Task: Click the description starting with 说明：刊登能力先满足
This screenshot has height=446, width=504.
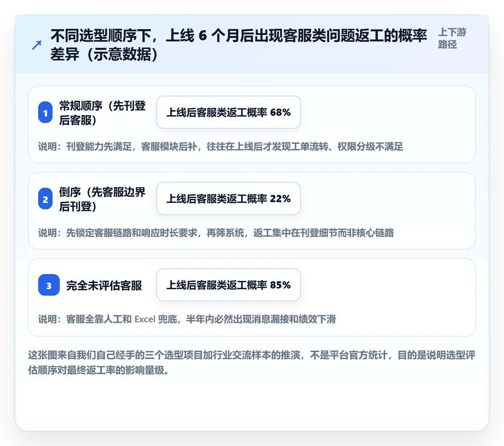Action: coord(221,146)
